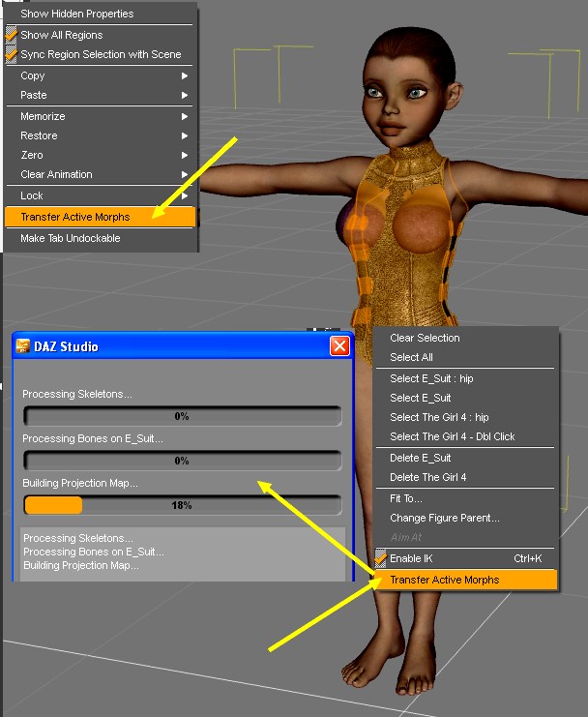Open the Fit To... option
588x717 pixels.
pyautogui.click(x=465, y=498)
